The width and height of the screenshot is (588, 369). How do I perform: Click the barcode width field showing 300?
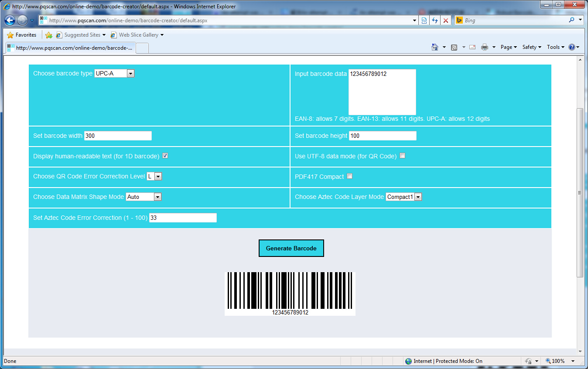tap(118, 136)
